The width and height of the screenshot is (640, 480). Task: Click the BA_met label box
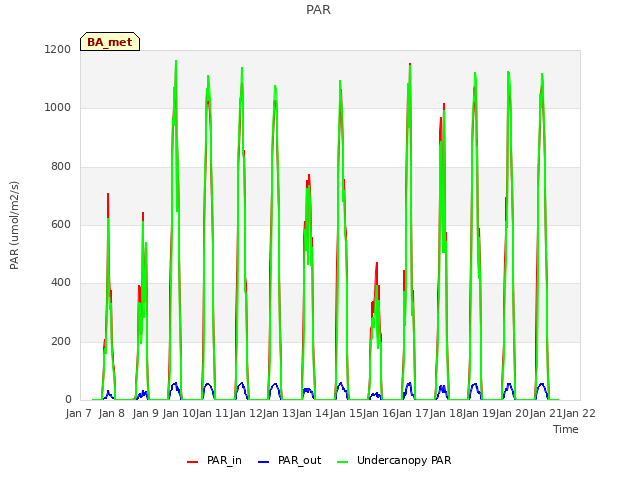point(110,42)
